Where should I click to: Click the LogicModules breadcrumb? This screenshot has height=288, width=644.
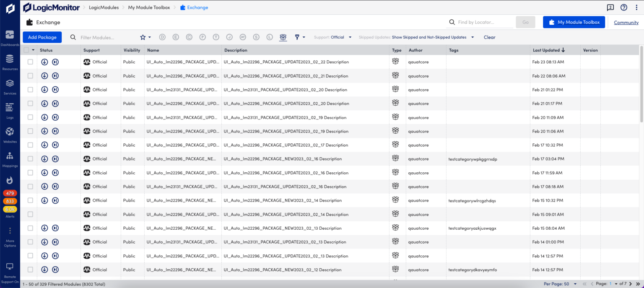click(104, 8)
